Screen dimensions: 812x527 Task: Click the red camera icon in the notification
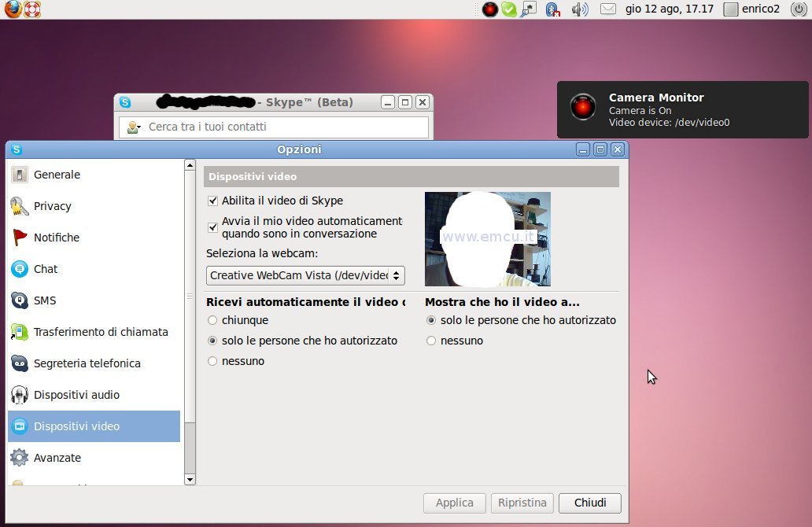point(583,107)
